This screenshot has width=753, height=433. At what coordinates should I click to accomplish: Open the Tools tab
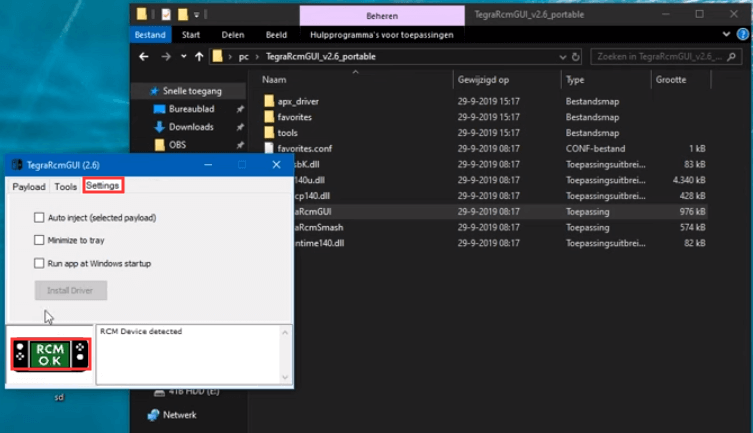[x=65, y=187]
